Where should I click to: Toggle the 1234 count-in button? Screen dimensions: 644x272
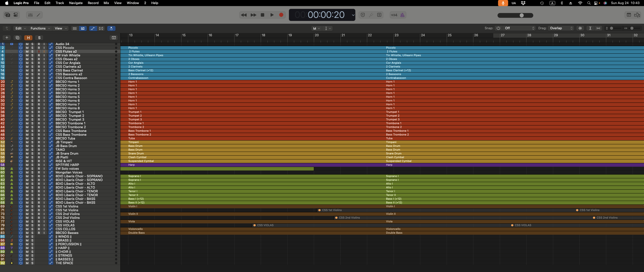pos(394,15)
